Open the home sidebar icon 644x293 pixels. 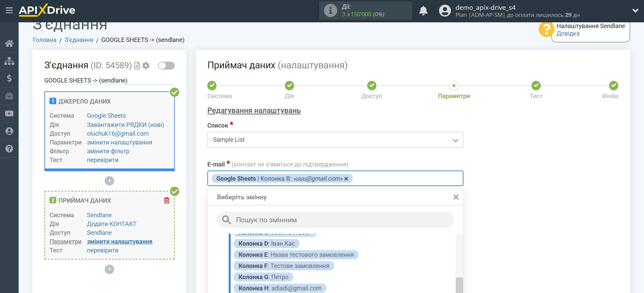[9, 43]
